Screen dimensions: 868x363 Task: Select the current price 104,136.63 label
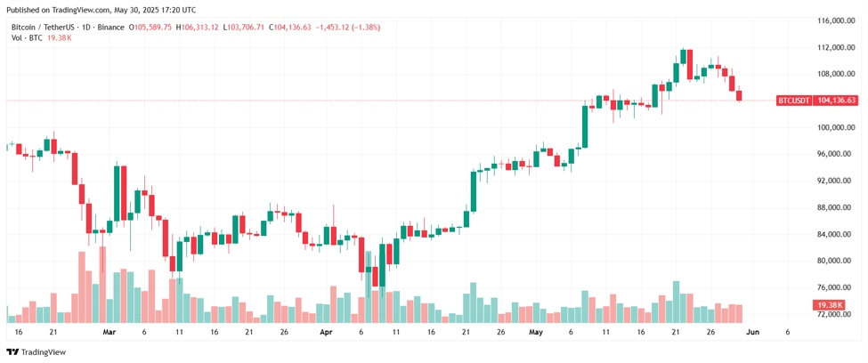tap(836, 101)
